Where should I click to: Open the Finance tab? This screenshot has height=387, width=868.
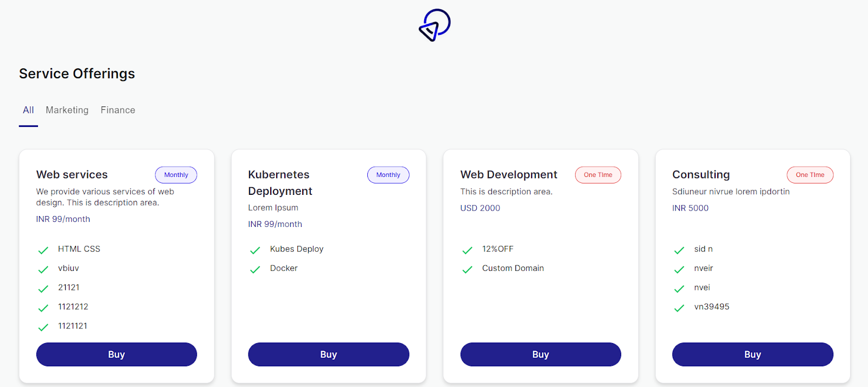[118, 110]
